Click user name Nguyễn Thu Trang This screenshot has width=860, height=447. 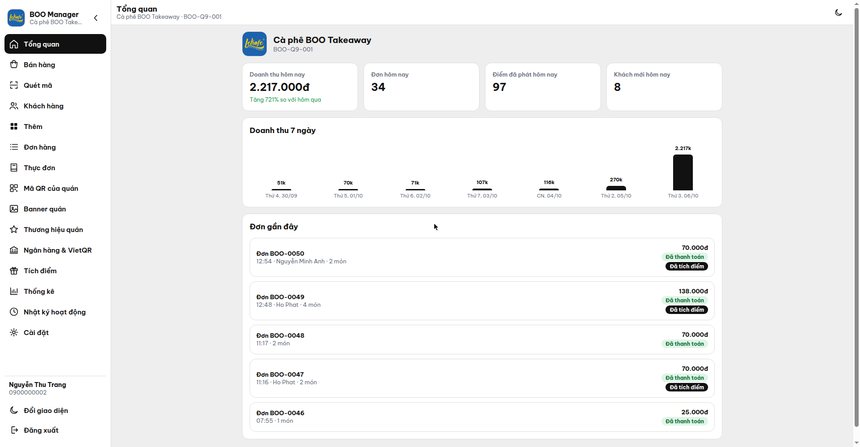coord(37,384)
